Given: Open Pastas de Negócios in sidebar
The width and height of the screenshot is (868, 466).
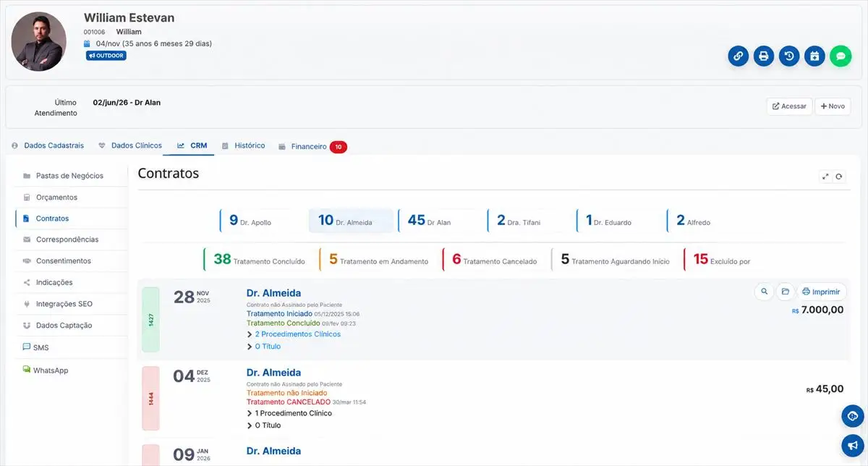Looking at the screenshot, I should [x=69, y=176].
